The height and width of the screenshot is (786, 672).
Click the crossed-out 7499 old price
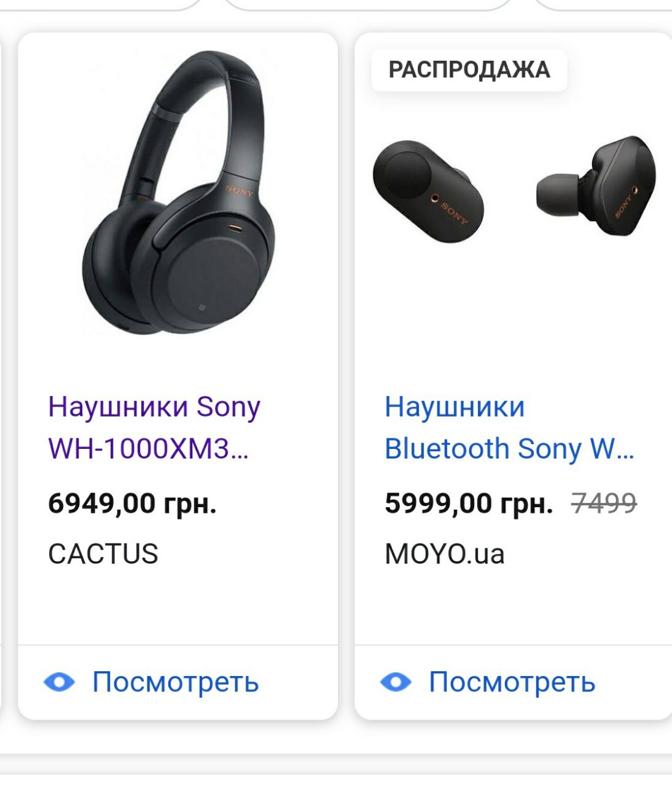pos(604,504)
